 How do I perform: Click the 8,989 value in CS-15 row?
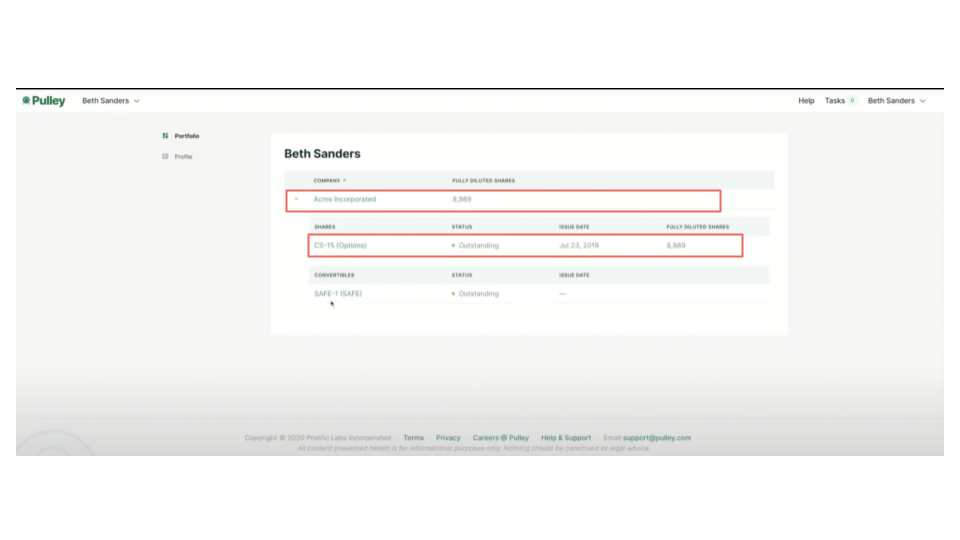[676, 246]
